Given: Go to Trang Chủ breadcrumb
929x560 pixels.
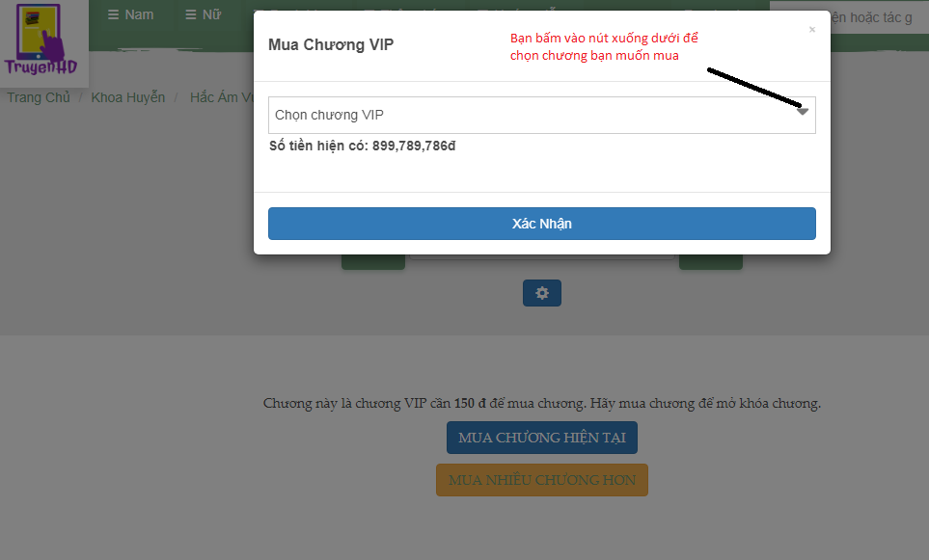Looking at the screenshot, I should click(39, 97).
